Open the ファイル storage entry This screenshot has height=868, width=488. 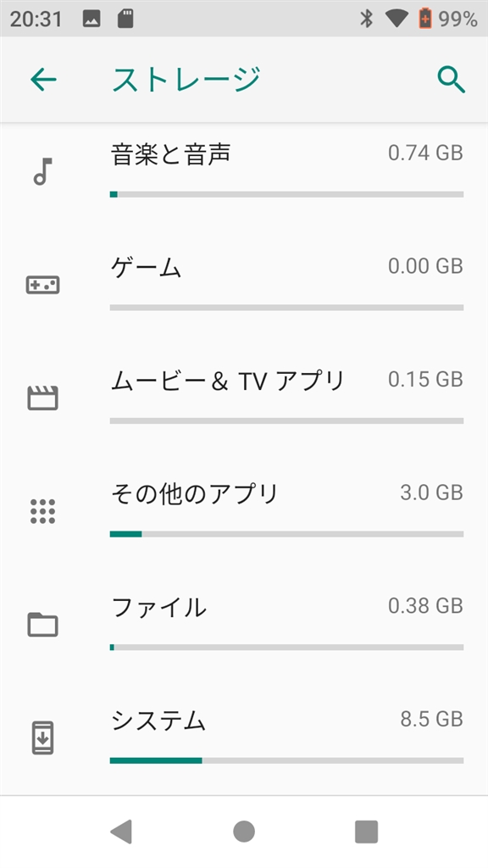click(x=244, y=625)
